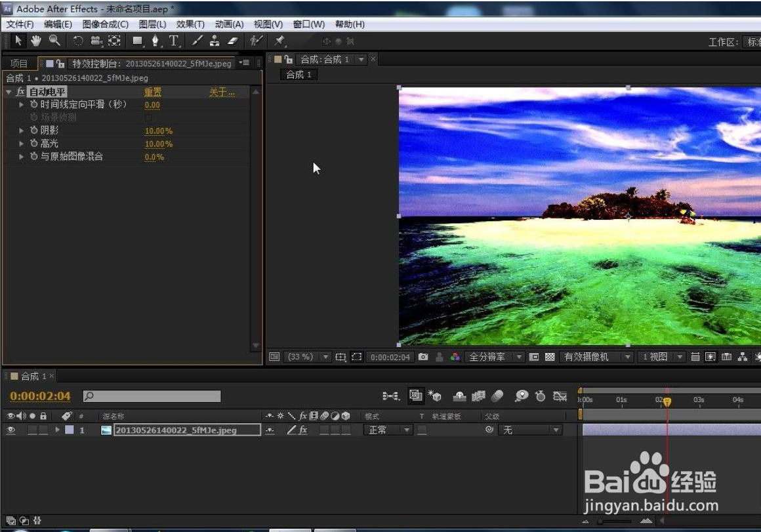The height and width of the screenshot is (532, 761).
Task: Select the Clone Stamp tool
Action: coord(215,41)
